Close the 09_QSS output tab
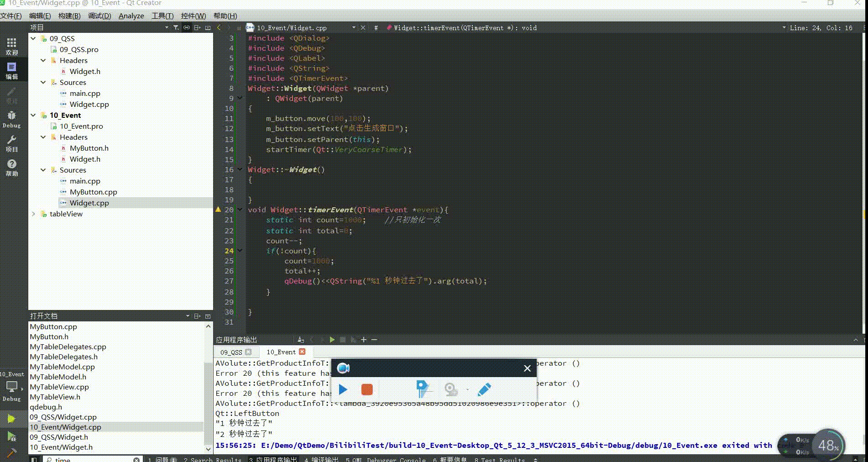Screen dimensions: 868x462 (248, 352)
